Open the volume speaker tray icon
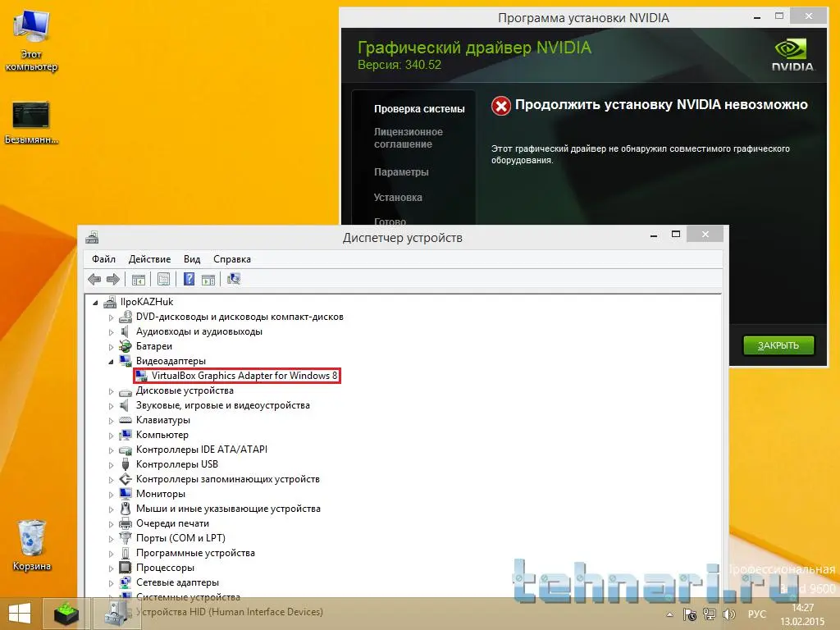This screenshot has height=630, width=840. pyautogui.click(x=729, y=614)
